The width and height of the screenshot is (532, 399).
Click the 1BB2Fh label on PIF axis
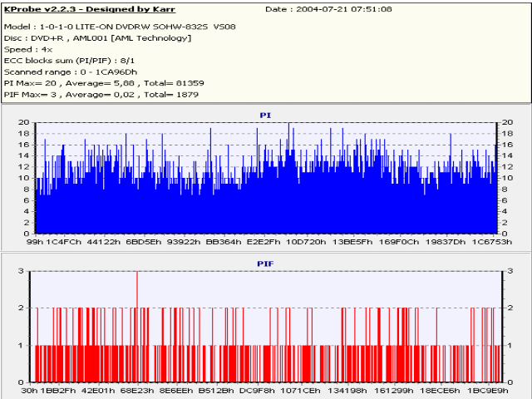(x=58, y=391)
